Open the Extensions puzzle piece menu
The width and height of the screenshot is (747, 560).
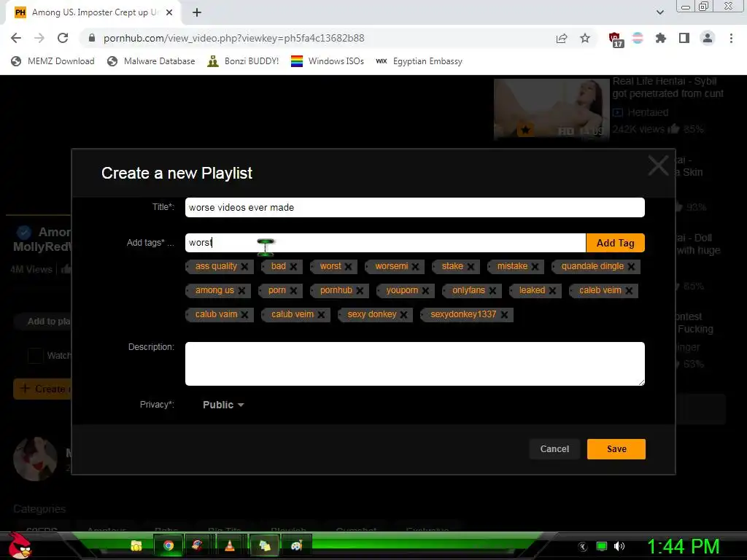pos(660,38)
